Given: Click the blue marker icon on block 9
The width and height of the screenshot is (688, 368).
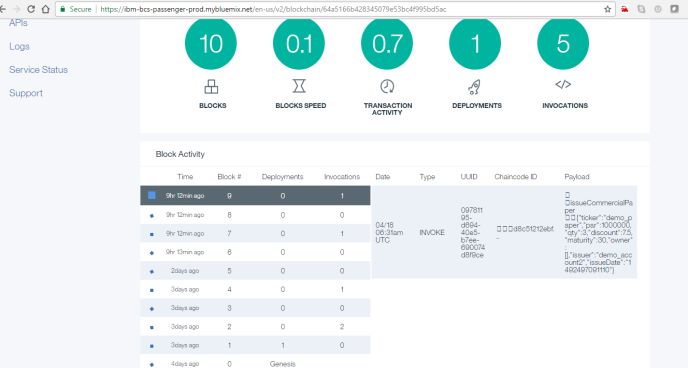Looking at the screenshot, I should click(x=152, y=195).
